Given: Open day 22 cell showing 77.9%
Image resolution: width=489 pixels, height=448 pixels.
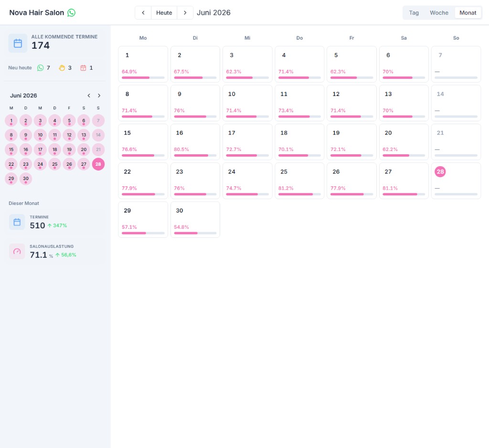Looking at the screenshot, I should tap(143, 181).
